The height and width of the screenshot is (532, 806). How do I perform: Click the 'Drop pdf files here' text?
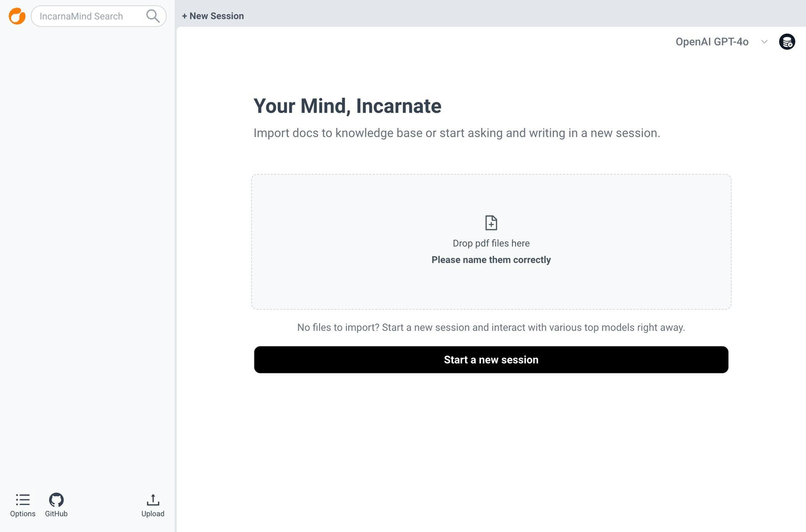pos(491,243)
